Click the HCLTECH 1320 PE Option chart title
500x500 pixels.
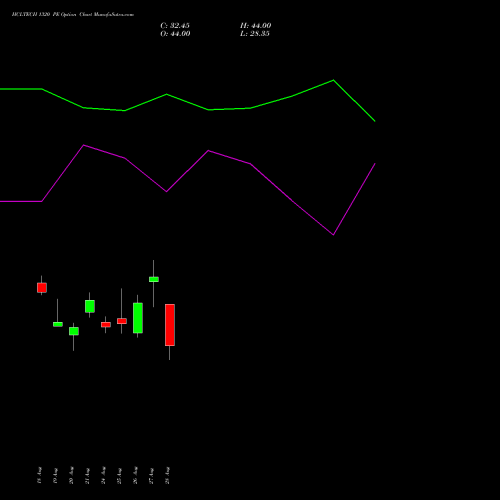click(x=73, y=14)
